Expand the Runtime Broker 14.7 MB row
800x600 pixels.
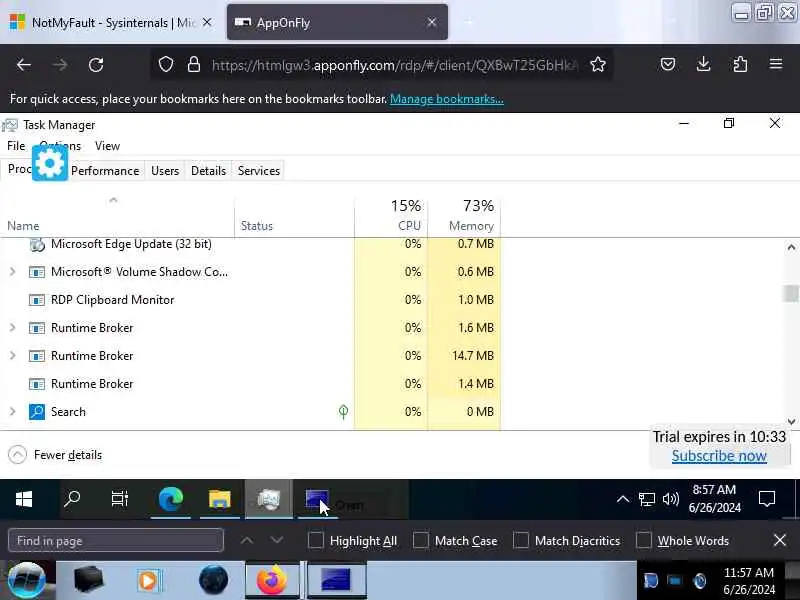(12, 356)
